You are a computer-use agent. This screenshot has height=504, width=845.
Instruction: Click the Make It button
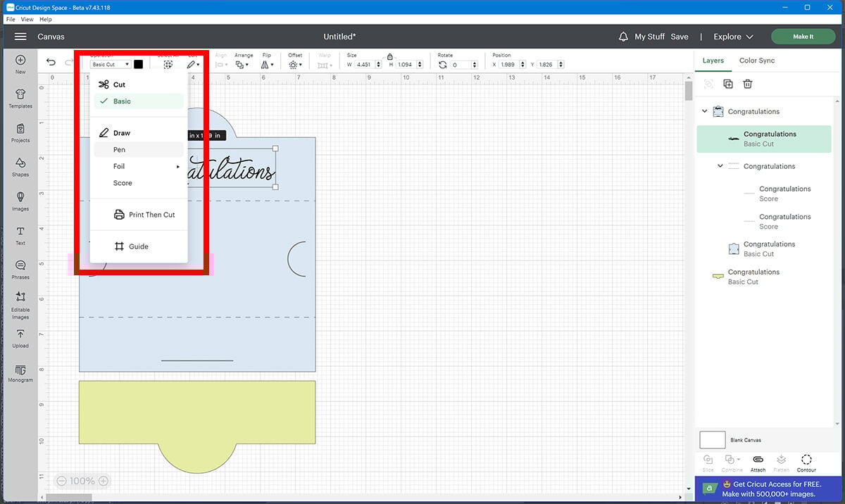(x=802, y=37)
